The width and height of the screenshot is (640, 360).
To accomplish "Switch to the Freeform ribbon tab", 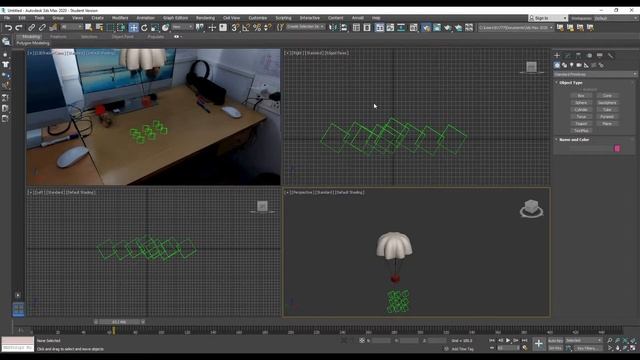I will (58, 36).
